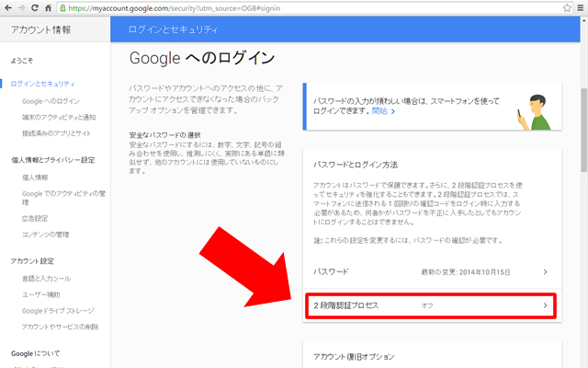Open ユーザー補助 sidebar item
588x368 pixels.
click(40, 294)
